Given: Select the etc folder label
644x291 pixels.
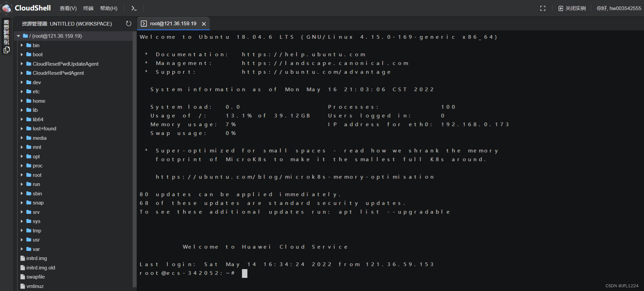Looking at the screenshot, I should (x=36, y=92).
